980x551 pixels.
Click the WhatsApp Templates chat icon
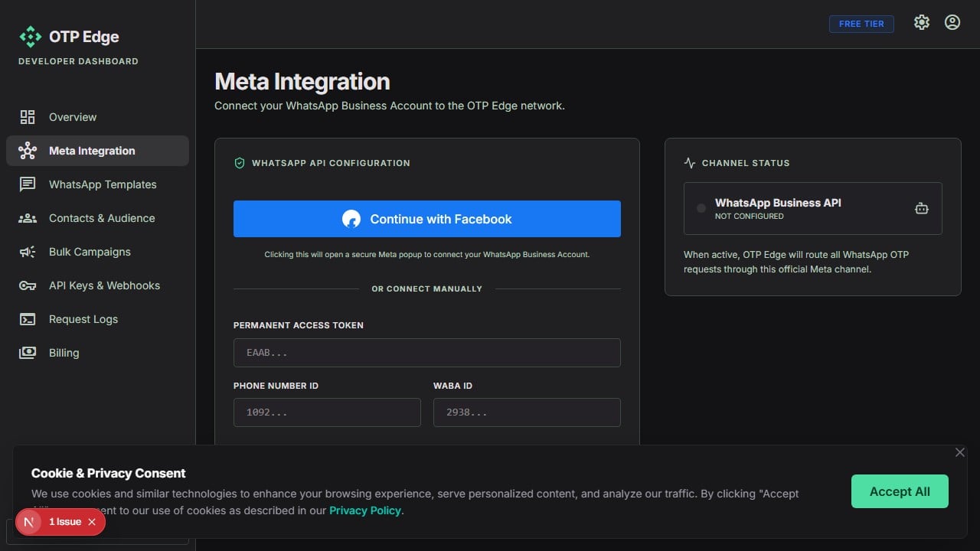coord(28,184)
